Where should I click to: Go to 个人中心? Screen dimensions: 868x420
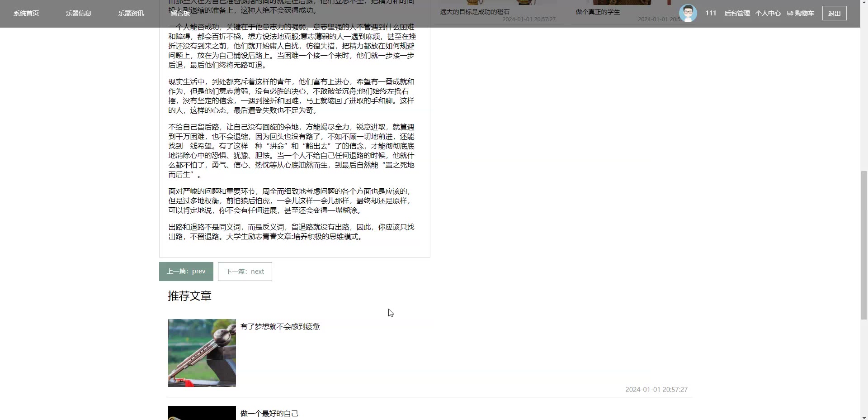(768, 13)
